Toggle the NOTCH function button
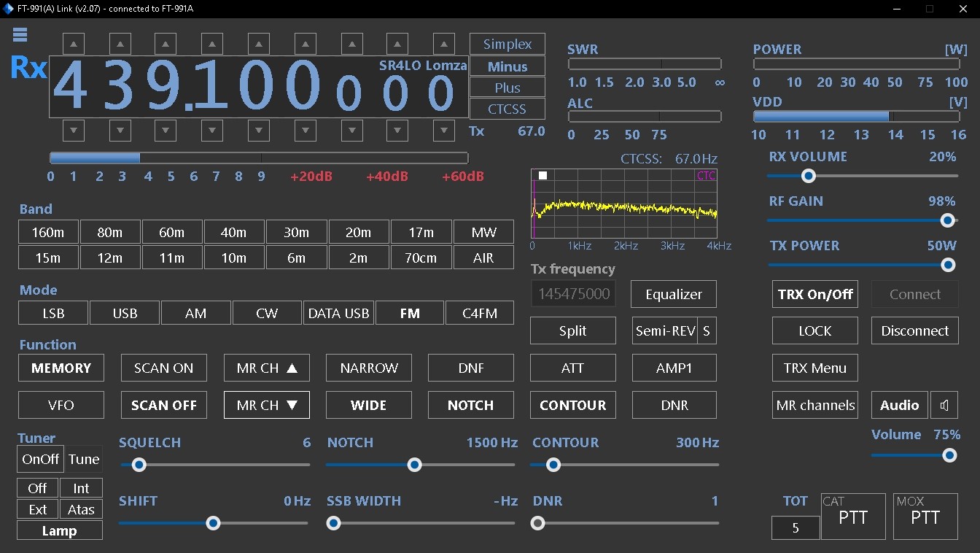Image resolution: width=980 pixels, height=553 pixels. point(471,405)
